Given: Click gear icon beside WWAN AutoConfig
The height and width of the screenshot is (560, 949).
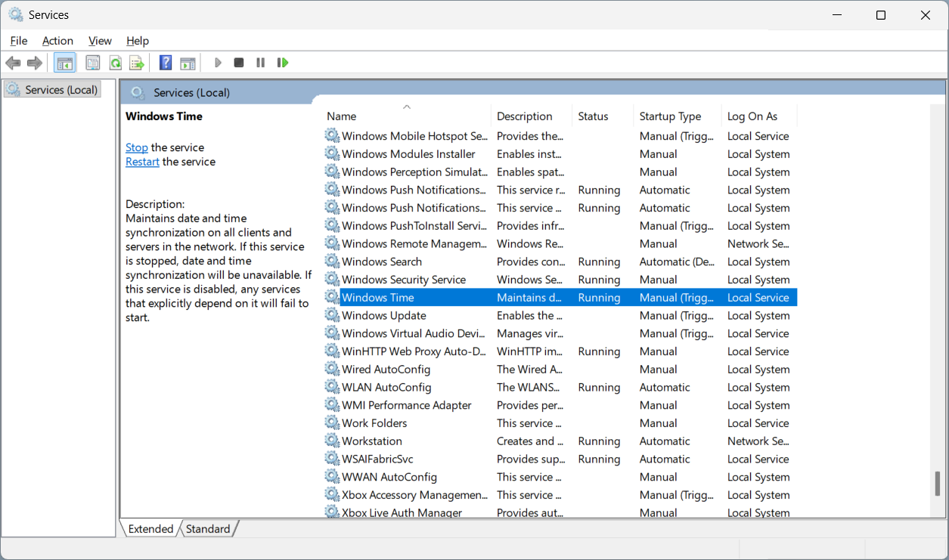Looking at the screenshot, I should [x=332, y=477].
